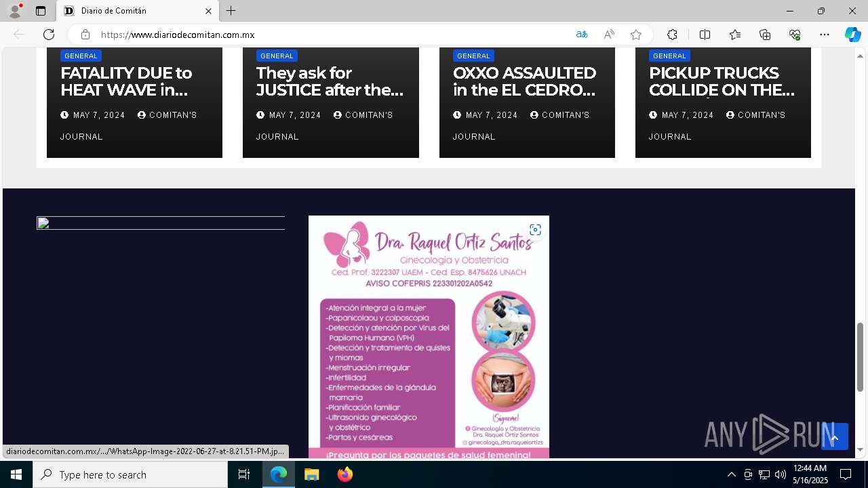Open the Favorites list
868x488 pixels.
[735, 35]
